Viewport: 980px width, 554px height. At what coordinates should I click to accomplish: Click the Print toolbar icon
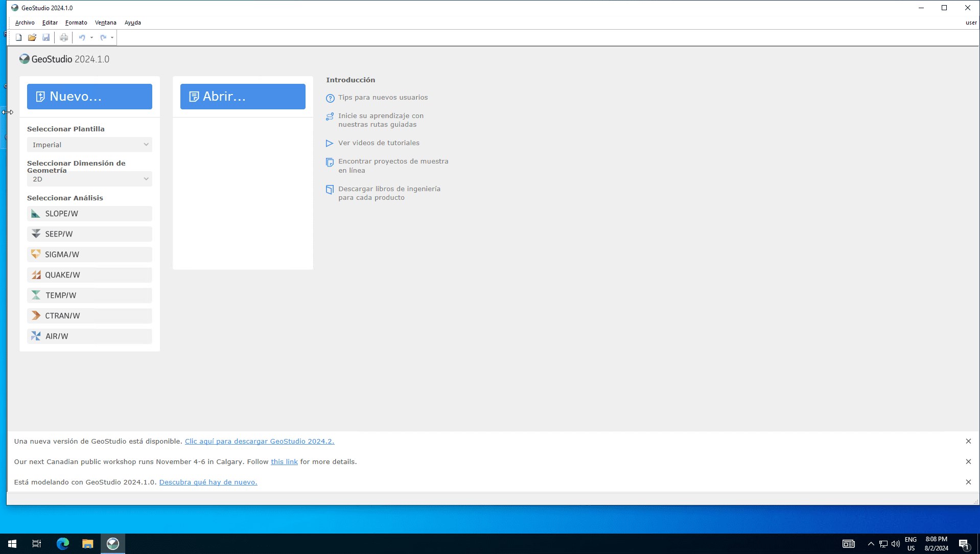(x=64, y=37)
